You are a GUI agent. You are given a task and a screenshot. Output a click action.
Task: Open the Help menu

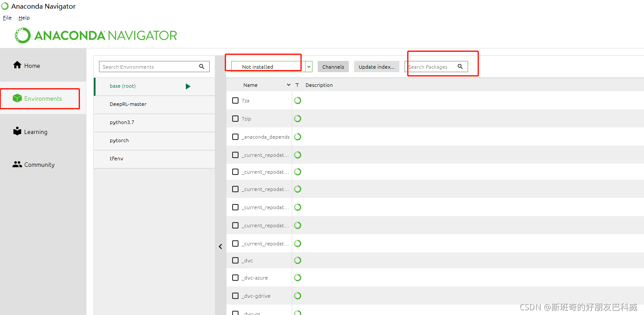[24, 18]
